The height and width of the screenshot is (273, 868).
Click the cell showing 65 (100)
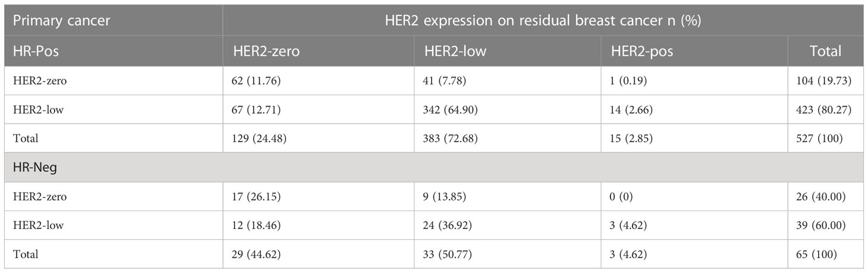826,254
